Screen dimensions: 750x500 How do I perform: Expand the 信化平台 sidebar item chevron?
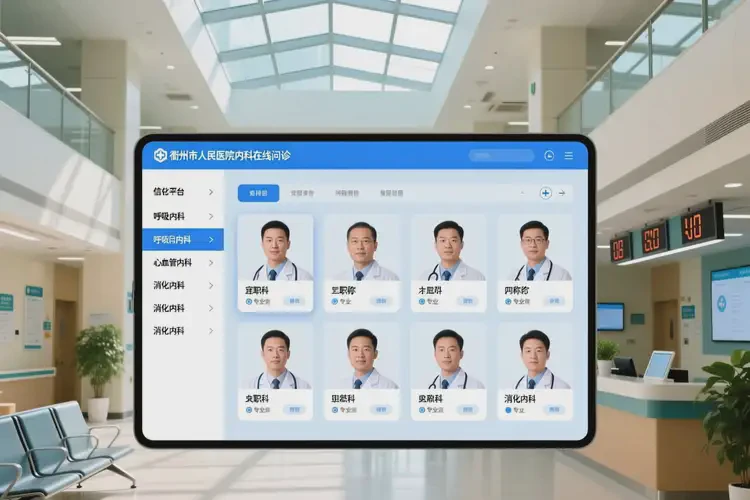211,192
